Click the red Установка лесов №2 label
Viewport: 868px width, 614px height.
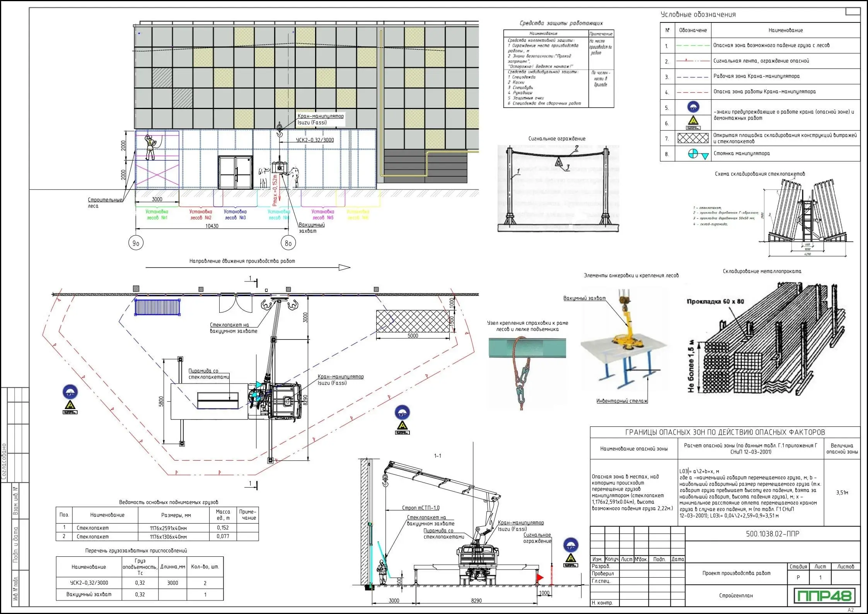point(201,215)
